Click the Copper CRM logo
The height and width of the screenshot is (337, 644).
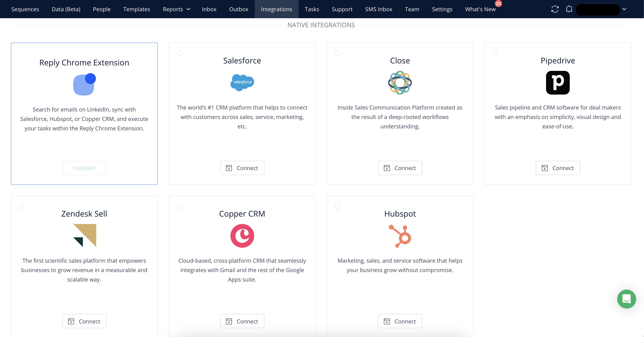pyautogui.click(x=242, y=236)
